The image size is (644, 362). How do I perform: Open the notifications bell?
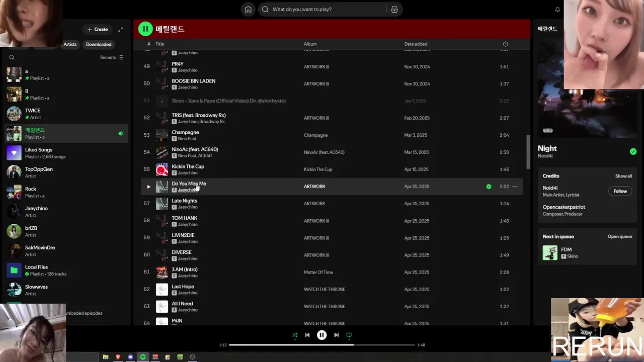coord(557,10)
